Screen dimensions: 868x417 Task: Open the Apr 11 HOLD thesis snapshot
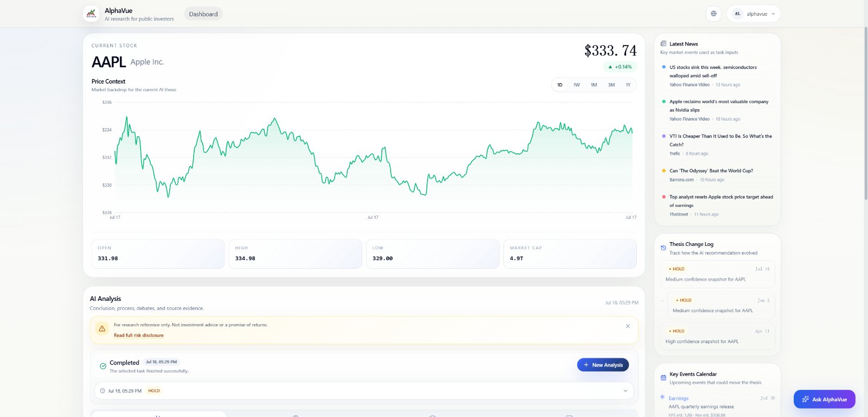pyautogui.click(x=718, y=336)
